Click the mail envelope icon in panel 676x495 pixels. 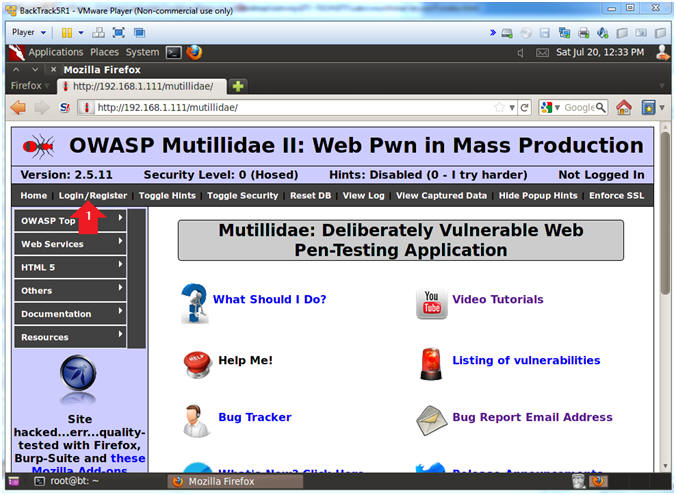pyautogui.click(x=542, y=53)
